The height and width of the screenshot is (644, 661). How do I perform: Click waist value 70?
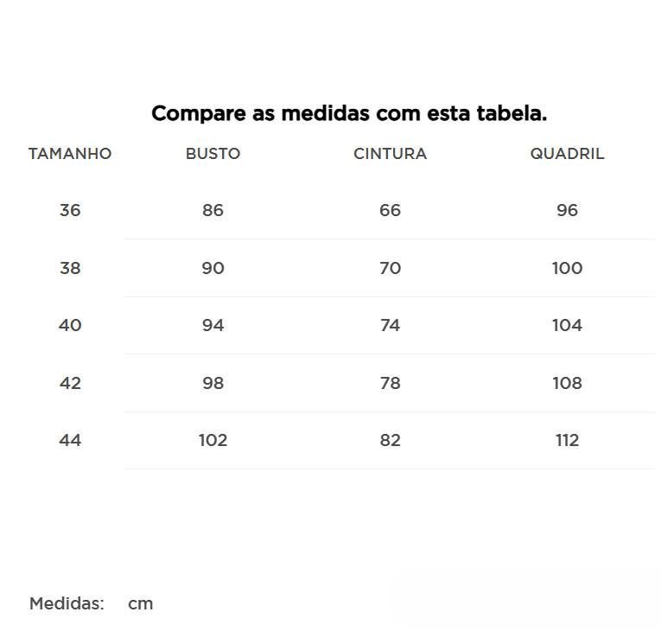(390, 268)
